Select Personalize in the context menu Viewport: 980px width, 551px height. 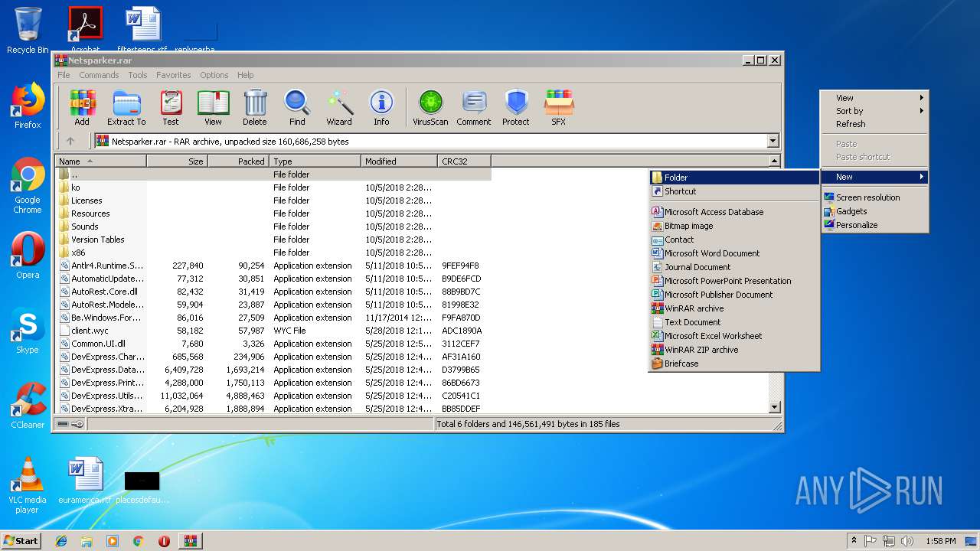[874, 225]
